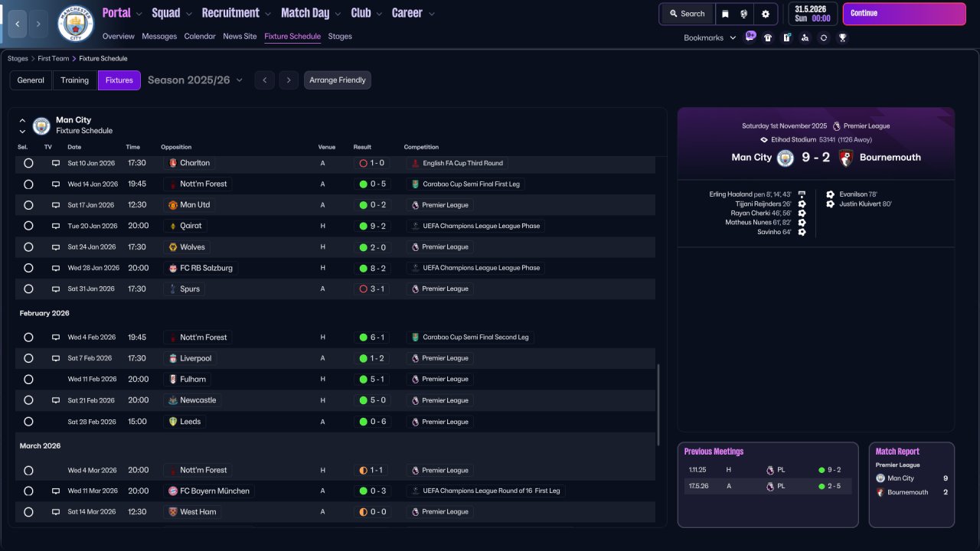Viewport: 980px width, 551px height.
Task: Click the TV icon for Charlton fixture
Action: pos(55,163)
